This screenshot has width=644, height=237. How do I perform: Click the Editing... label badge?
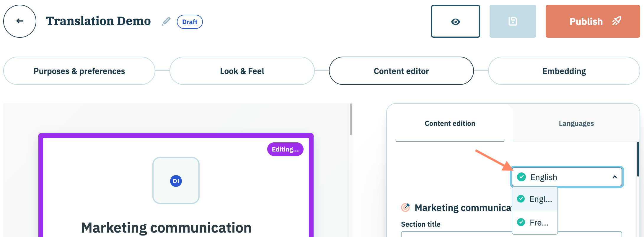point(285,149)
